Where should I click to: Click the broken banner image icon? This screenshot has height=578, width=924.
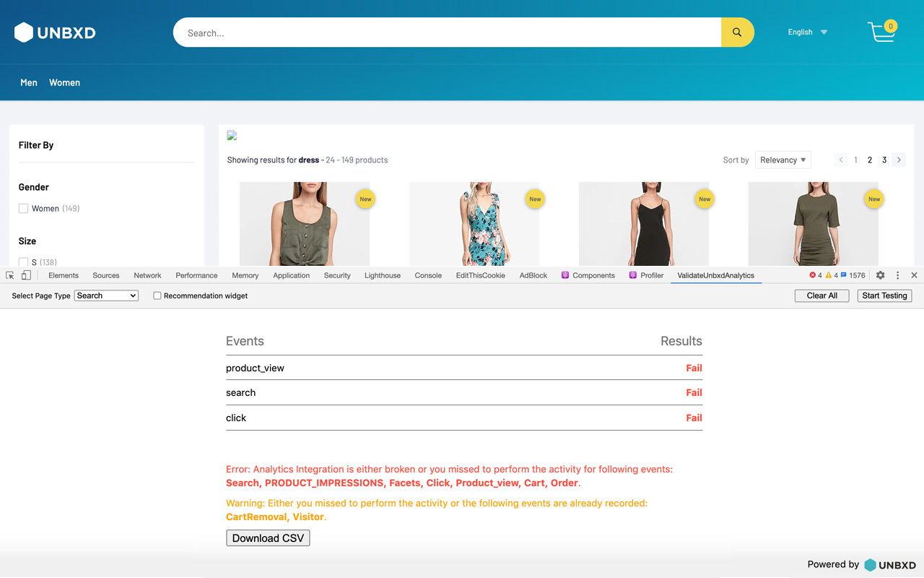(232, 135)
